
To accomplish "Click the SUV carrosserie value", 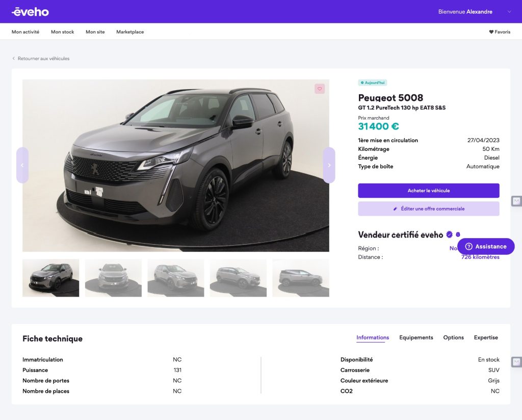I will click(493, 370).
